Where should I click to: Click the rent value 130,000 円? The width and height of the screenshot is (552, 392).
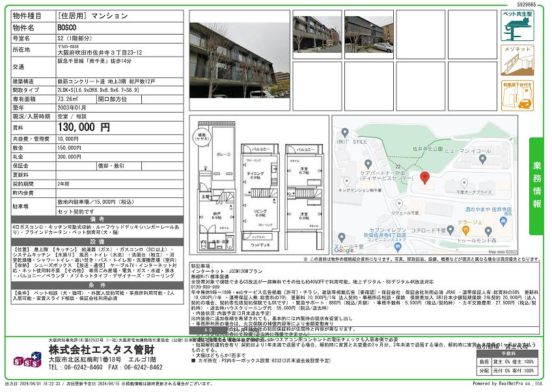[x=84, y=127]
